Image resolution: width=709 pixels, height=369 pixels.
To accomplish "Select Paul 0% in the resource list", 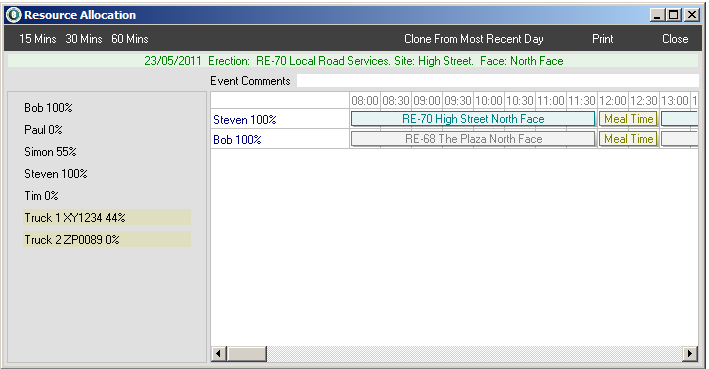I will (43, 130).
